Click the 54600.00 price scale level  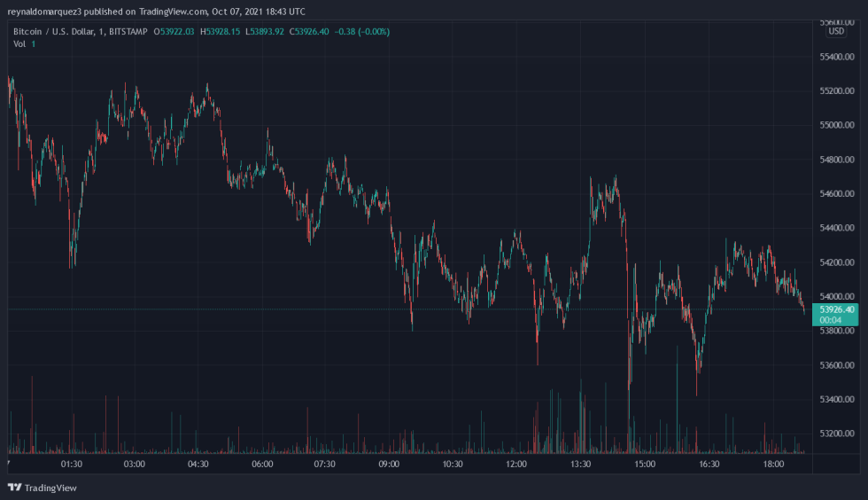click(x=837, y=193)
